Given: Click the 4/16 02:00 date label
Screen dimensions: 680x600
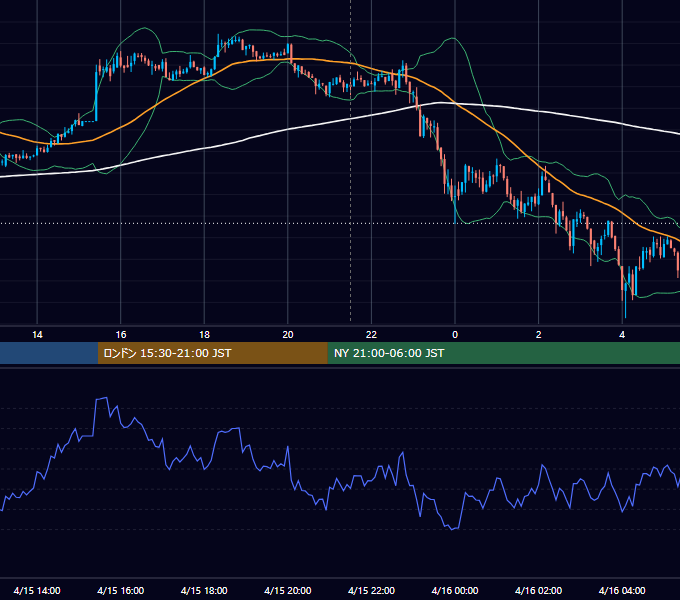Looking at the screenshot, I should coord(538,590).
